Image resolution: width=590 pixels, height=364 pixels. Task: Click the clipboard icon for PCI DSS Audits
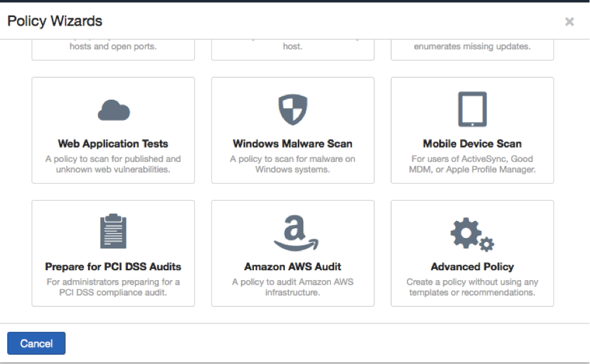click(x=114, y=232)
